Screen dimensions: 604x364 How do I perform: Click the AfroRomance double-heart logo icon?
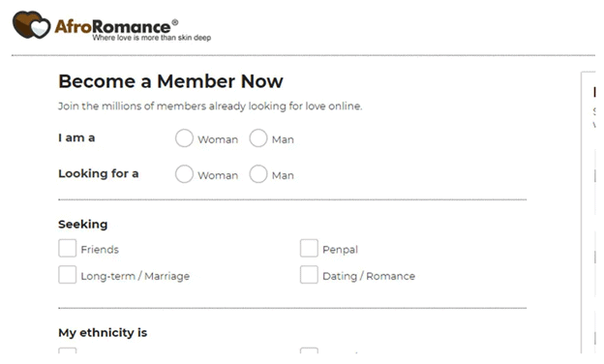(x=31, y=24)
